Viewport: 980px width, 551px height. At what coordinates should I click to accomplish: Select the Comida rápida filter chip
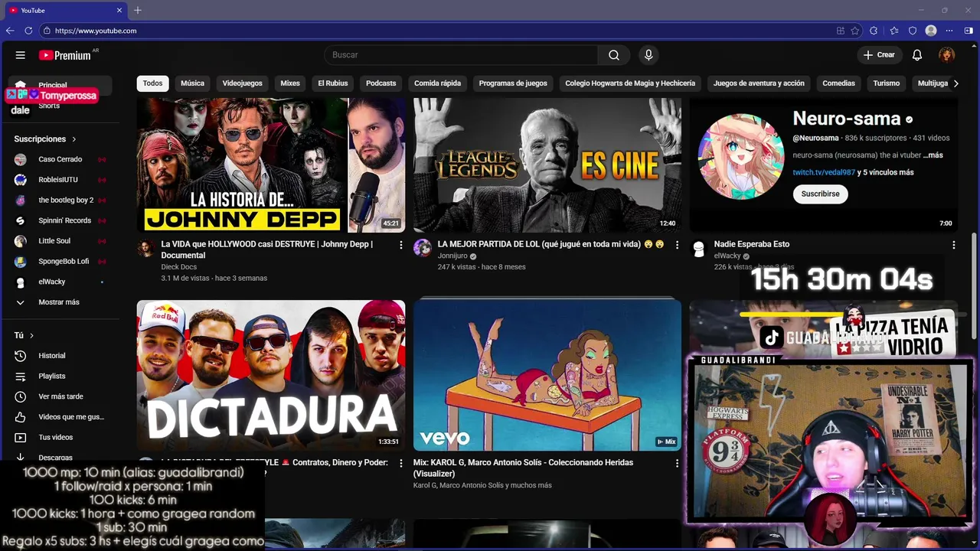[x=438, y=83]
